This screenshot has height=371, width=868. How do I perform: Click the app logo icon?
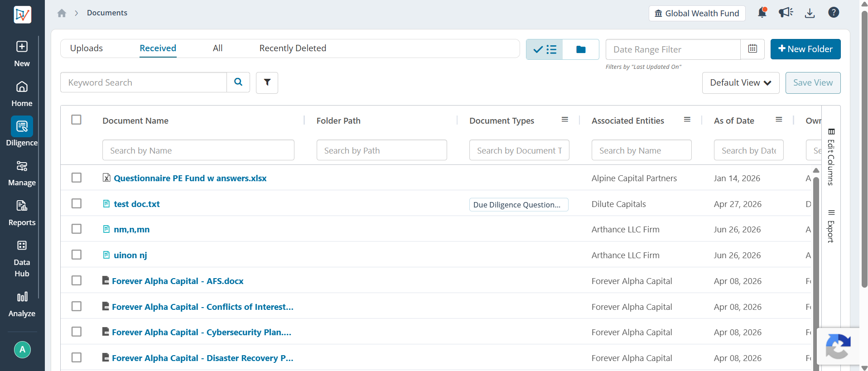(x=22, y=14)
